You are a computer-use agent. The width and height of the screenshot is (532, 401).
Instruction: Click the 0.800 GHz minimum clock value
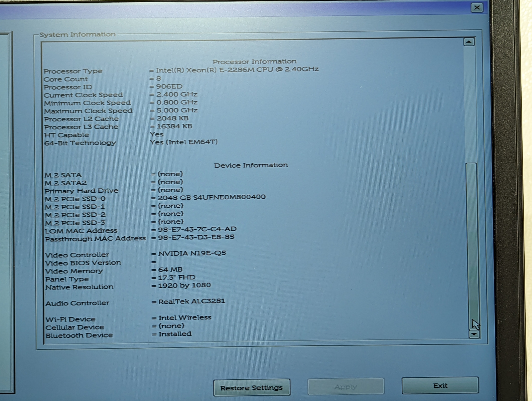(x=177, y=102)
